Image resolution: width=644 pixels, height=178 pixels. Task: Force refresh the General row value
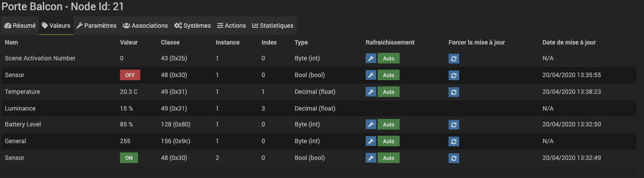coord(454,141)
